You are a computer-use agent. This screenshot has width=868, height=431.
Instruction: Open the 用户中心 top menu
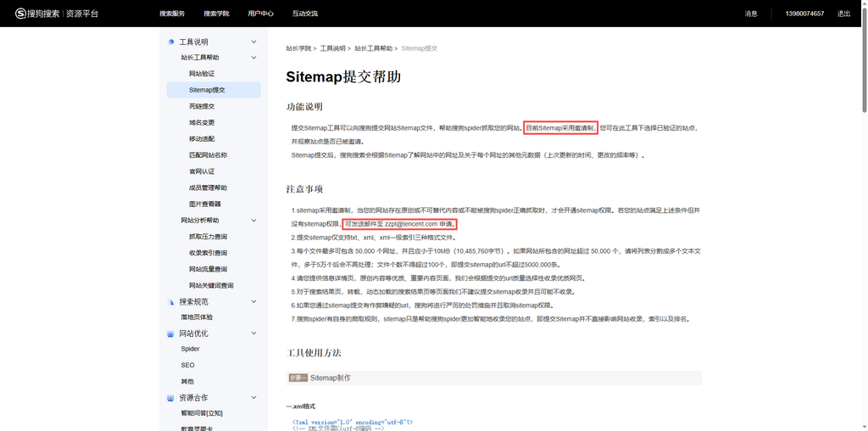click(x=260, y=14)
